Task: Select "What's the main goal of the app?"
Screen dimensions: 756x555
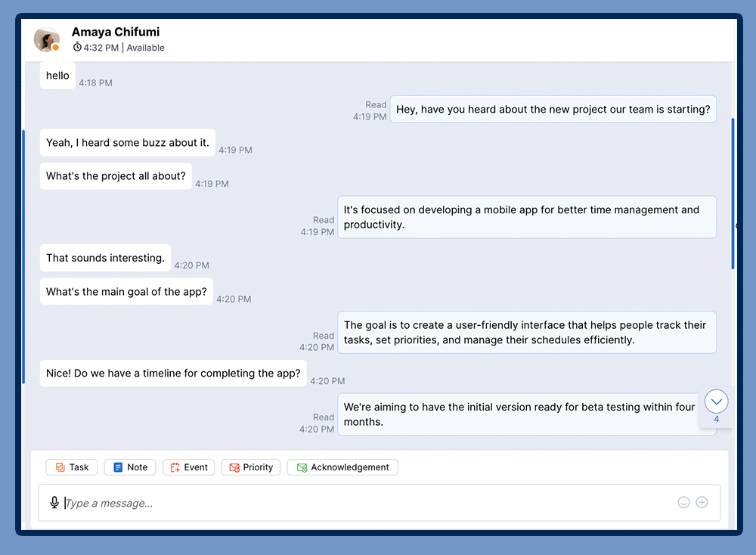Action: (126, 292)
